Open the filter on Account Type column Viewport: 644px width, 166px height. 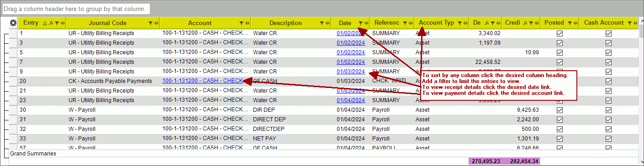tap(459, 23)
